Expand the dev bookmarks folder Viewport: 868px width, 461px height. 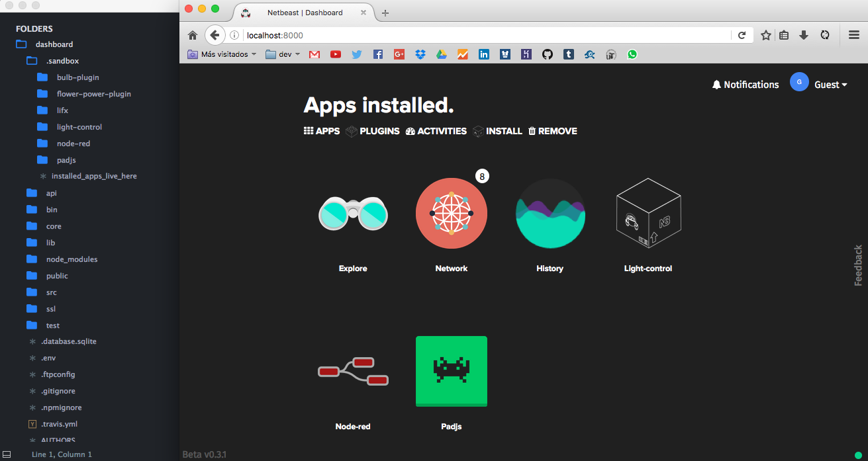(283, 54)
